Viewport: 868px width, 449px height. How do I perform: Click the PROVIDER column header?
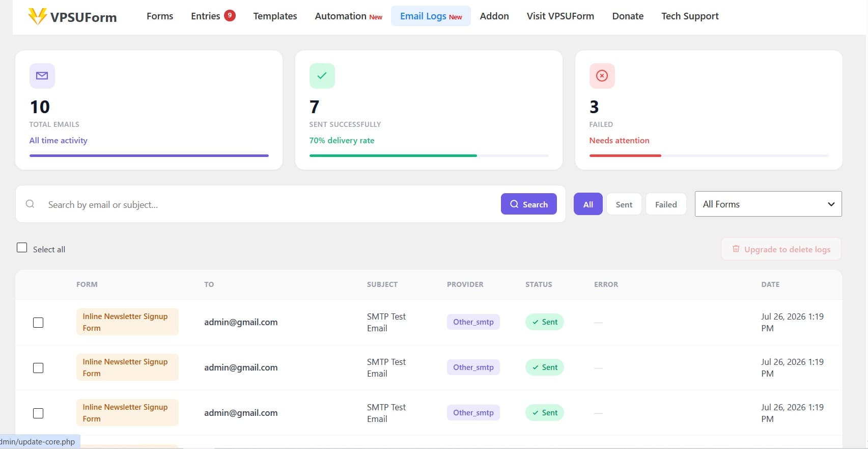[x=465, y=284]
